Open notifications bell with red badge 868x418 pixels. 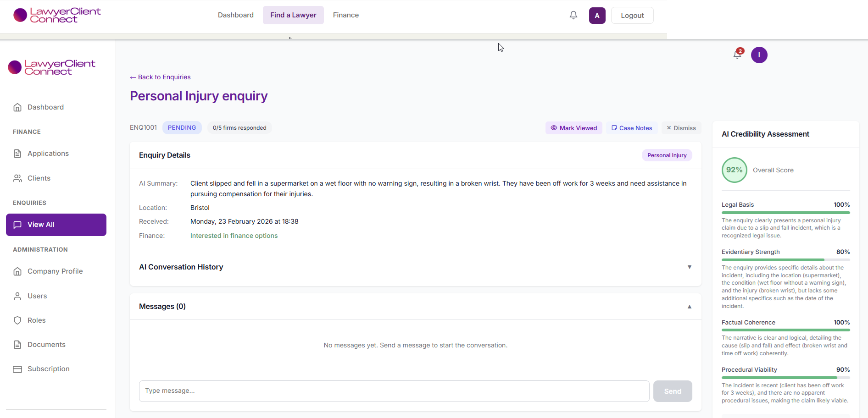pyautogui.click(x=737, y=55)
